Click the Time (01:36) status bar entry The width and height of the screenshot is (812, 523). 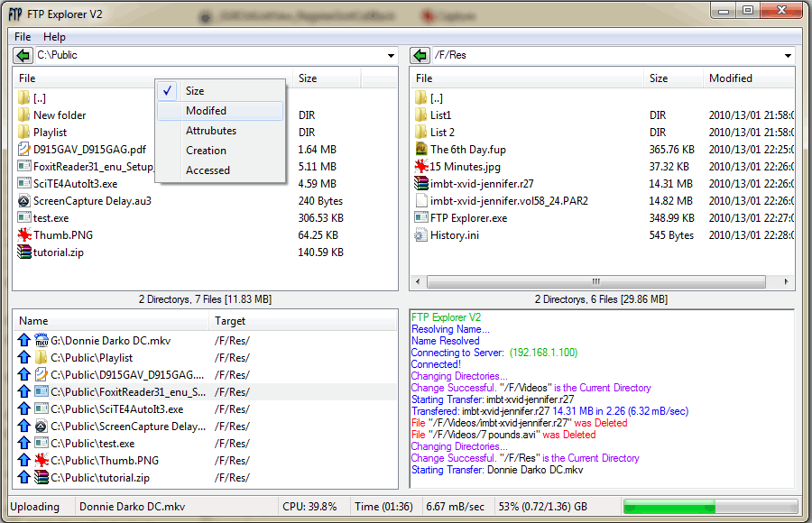coord(383,507)
